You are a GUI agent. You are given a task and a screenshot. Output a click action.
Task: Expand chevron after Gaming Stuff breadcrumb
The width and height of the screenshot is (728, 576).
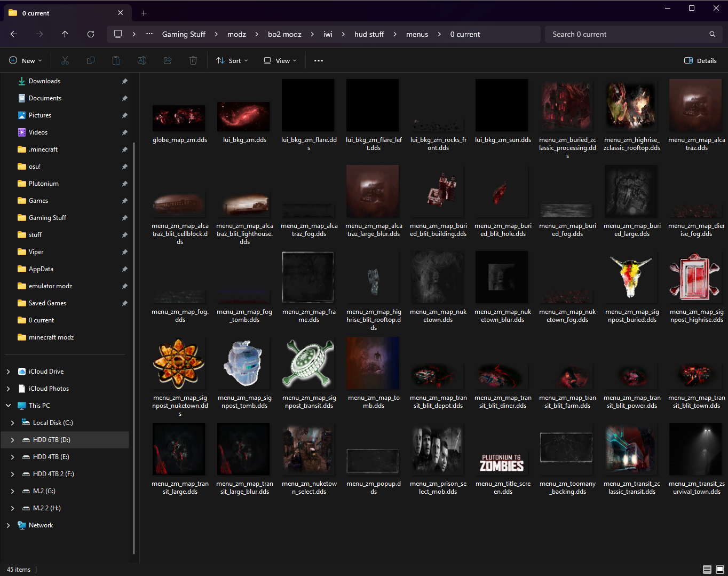(216, 34)
